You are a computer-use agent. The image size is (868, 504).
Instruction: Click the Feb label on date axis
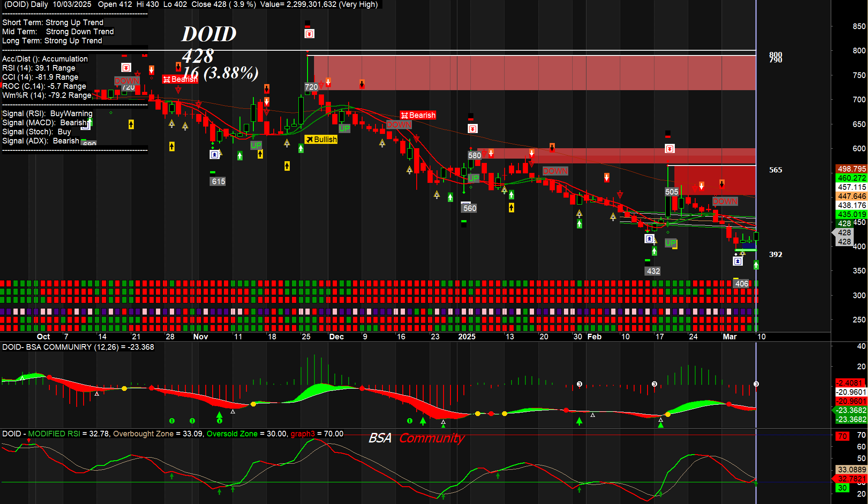point(594,337)
